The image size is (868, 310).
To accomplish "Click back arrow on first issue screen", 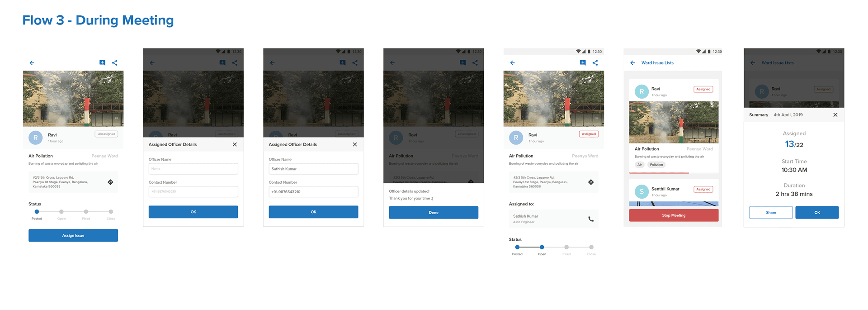I will click(x=32, y=63).
